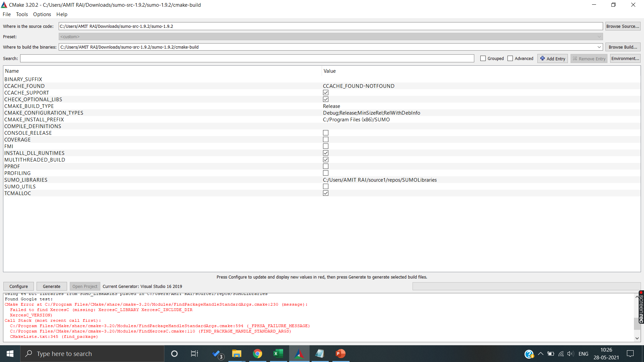Open the Environment settings button
The image size is (644, 362).
[625, 59]
